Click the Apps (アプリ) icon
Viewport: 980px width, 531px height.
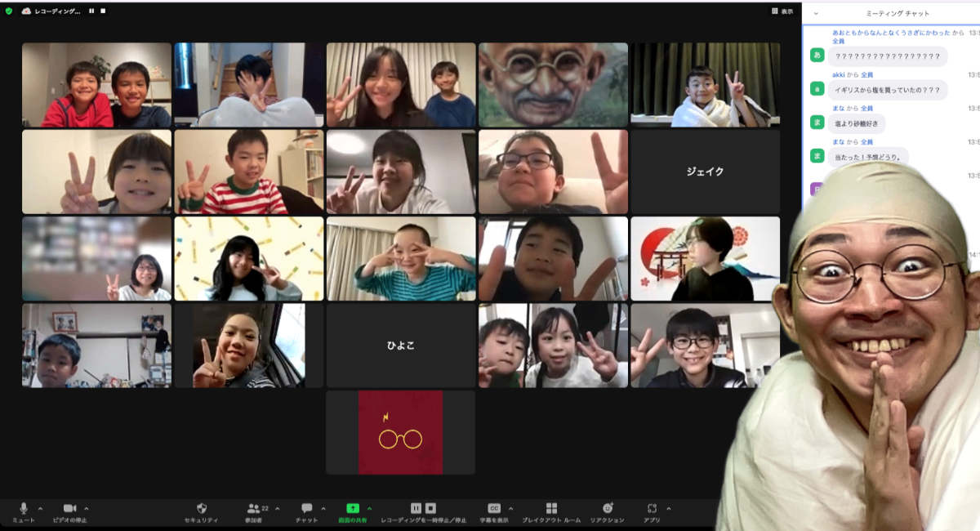click(651, 508)
